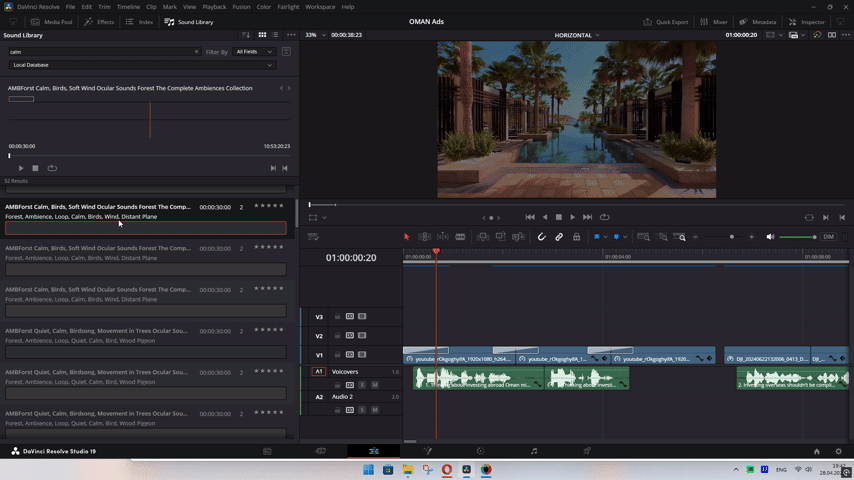
Task: Open the Metadata panel
Action: [x=758, y=22]
